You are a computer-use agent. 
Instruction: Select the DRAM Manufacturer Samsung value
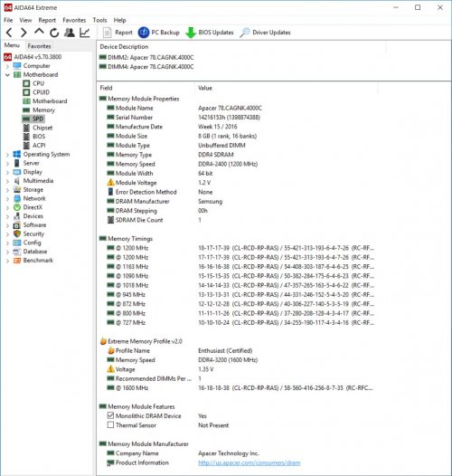coord(210,202)
